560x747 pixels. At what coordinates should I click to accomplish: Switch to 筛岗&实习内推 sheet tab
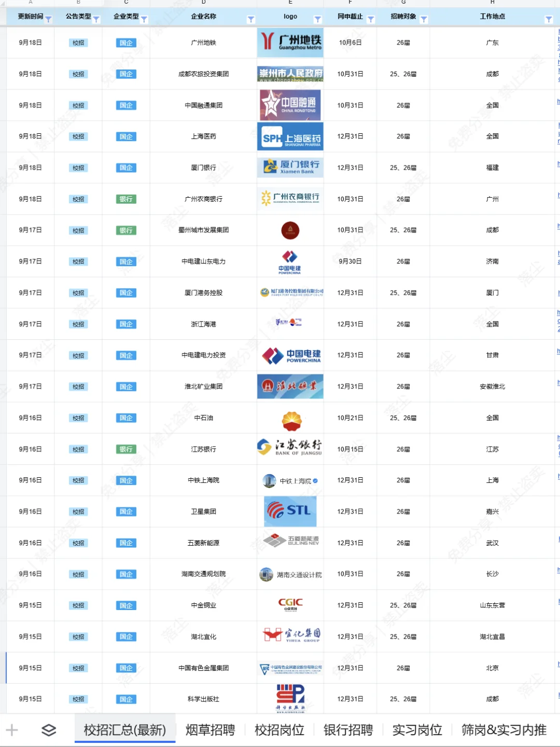pyautogui.click(x=504, y=730)
